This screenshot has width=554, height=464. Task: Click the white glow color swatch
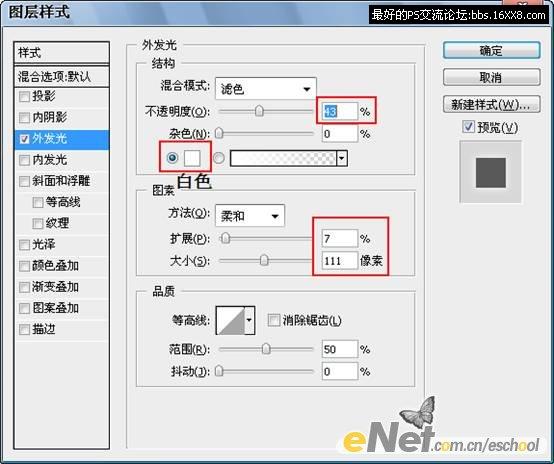point(192,158)
